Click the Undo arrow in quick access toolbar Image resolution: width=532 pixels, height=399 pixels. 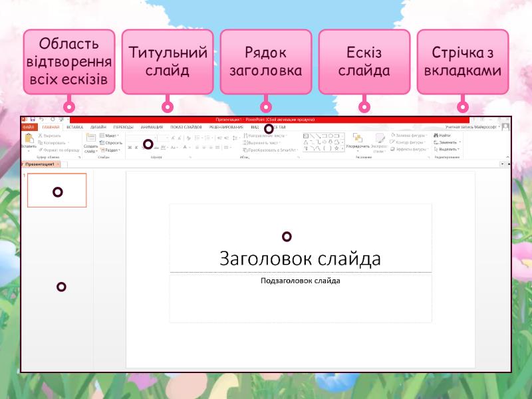tap(41, 120)
